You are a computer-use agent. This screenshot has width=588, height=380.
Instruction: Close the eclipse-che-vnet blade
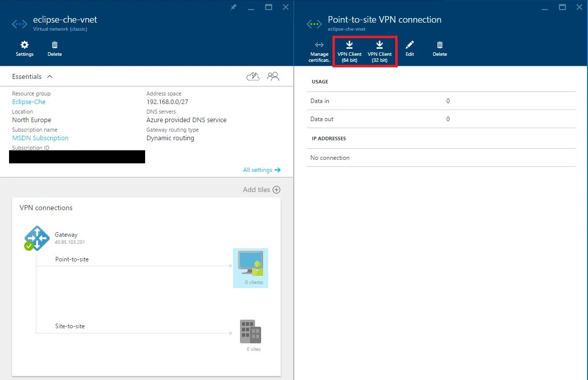point(286,7)
